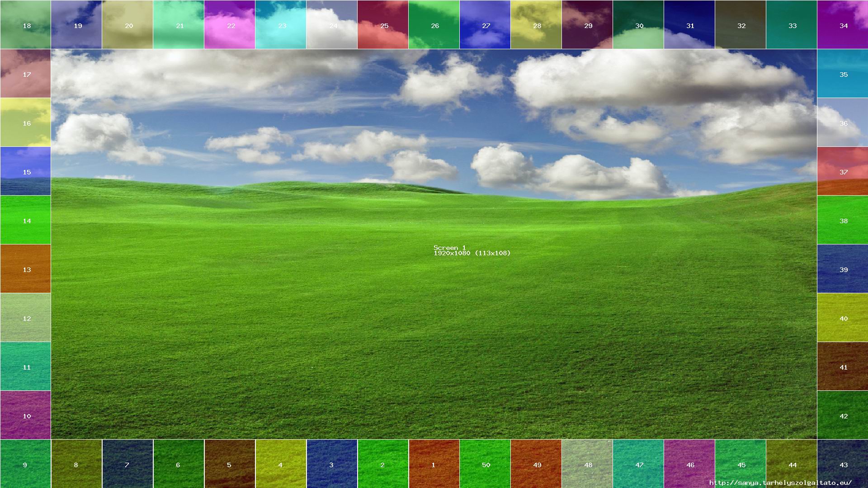Choose the mustard tile numbered 40
The height and width of the screenshot is (488, 868).
[x=843, y=317]
